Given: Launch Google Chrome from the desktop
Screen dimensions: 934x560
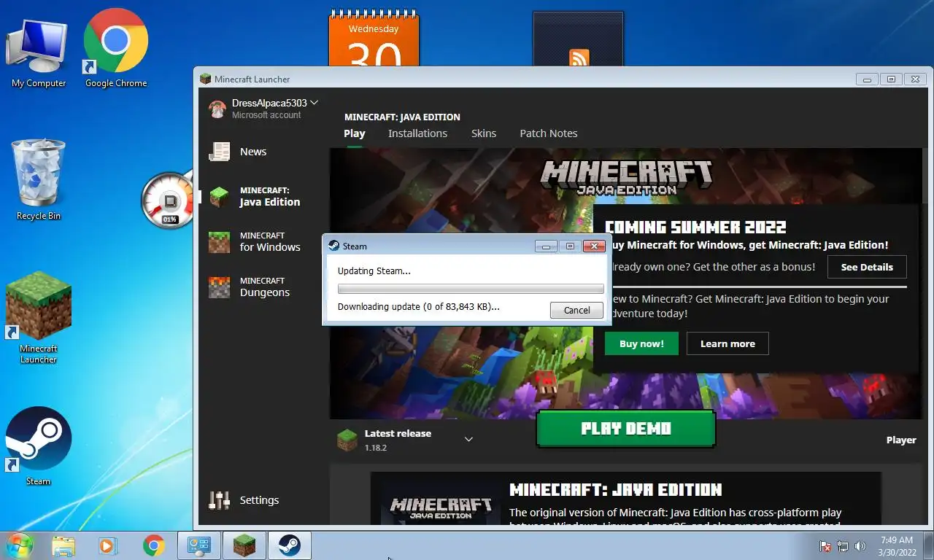Looking at the screenshot, I should click(x=116, y=49).
